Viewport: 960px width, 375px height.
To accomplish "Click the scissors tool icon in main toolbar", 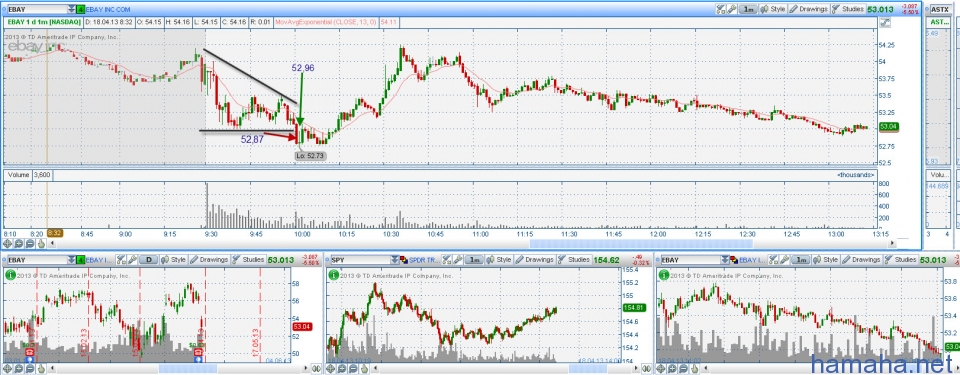I will pos(721,9).
